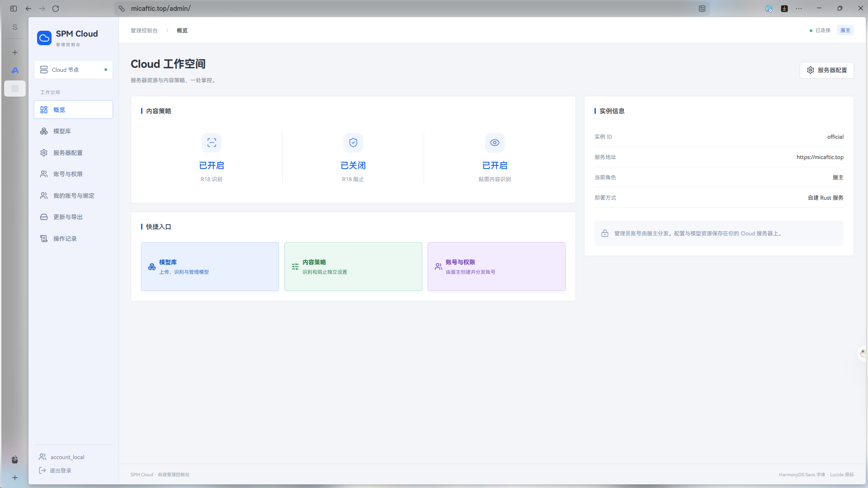Click the 概览 breadcrumb text
868x488 pixels.
(x=182, y=30)
